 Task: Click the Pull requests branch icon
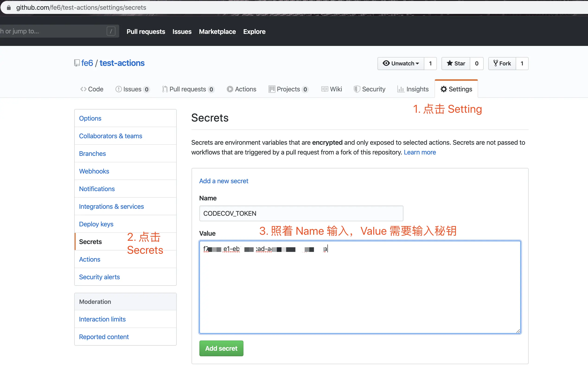coord(165,89)
